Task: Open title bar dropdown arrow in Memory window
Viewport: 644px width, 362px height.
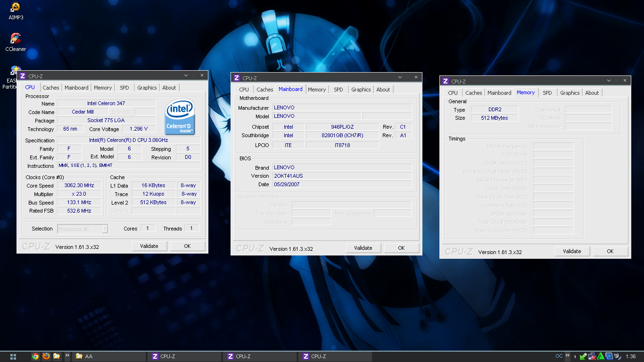Action: point(609,81)
